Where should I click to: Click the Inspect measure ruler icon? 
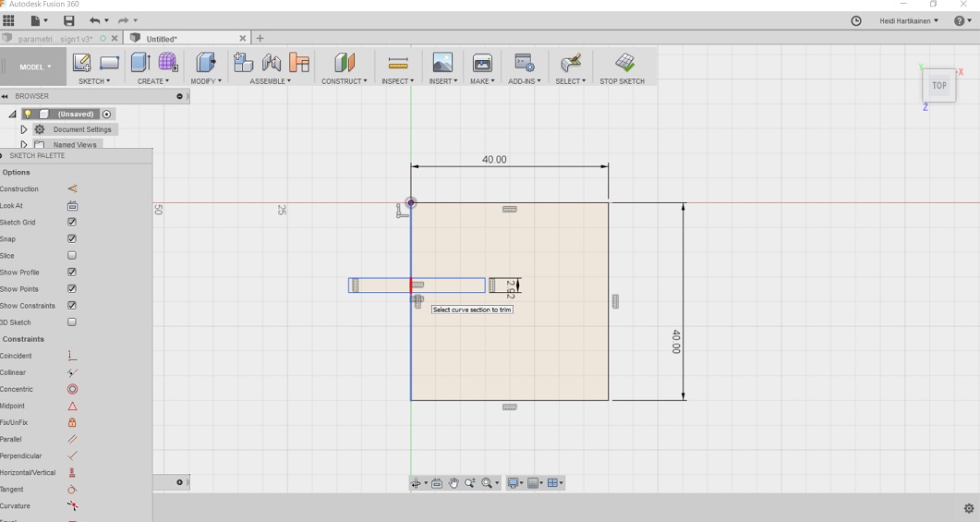tap(397, 63)
